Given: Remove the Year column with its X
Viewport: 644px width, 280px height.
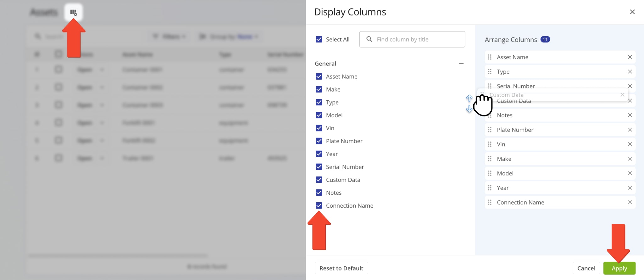Looking at the screenshot, I should click(x=630, y=188).
